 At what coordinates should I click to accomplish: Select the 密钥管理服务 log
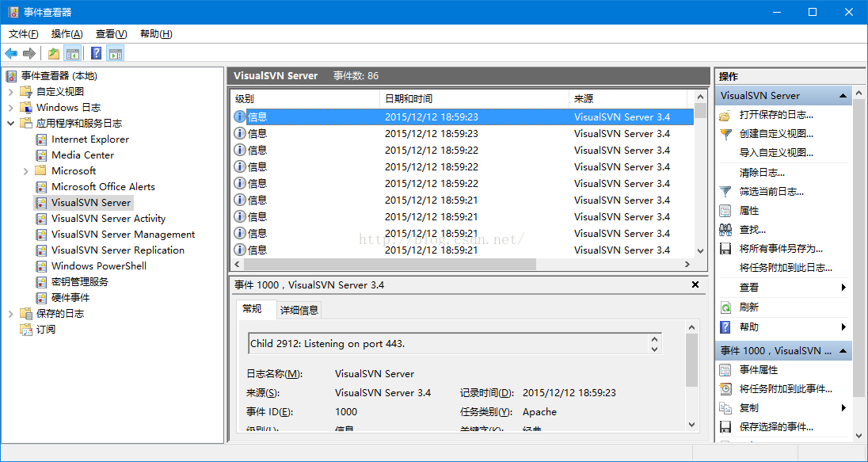(x=80, y=282)
